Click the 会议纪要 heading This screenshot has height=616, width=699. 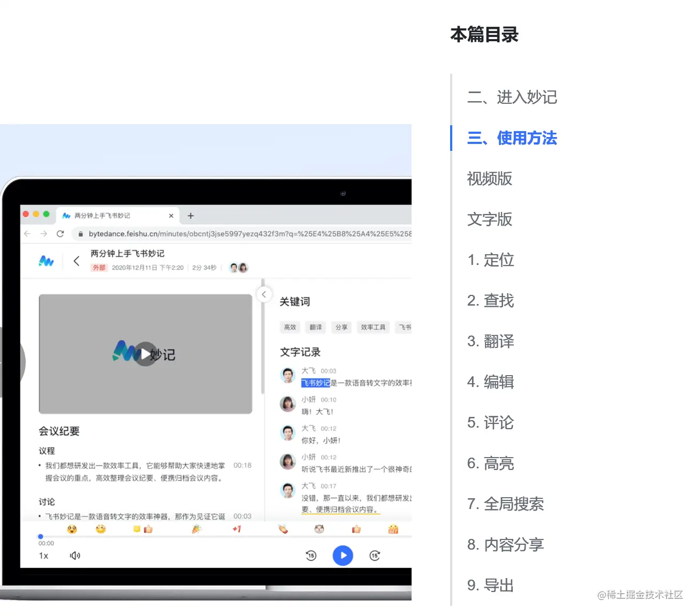[x=59, y=431]
